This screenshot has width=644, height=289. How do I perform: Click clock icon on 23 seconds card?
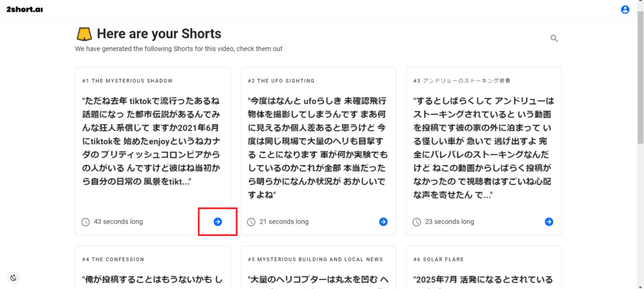[x=416, y=222]
